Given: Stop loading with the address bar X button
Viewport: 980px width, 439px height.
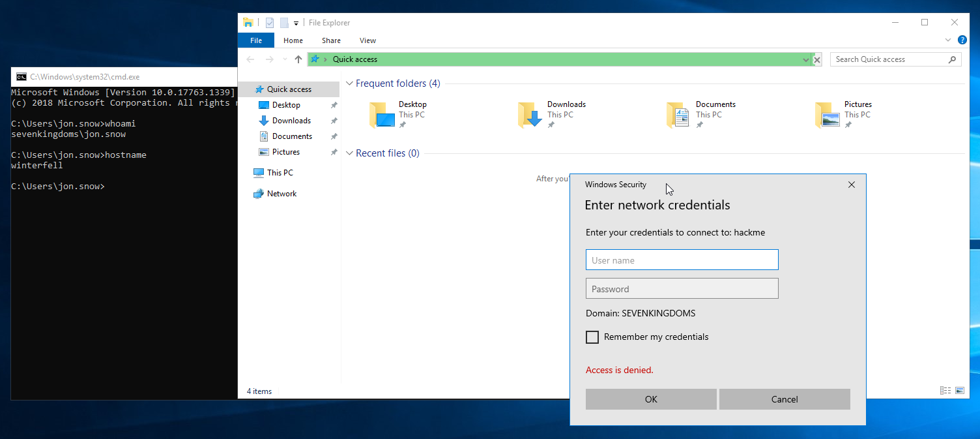Looking at the screenshot, I should click(817, 59).
